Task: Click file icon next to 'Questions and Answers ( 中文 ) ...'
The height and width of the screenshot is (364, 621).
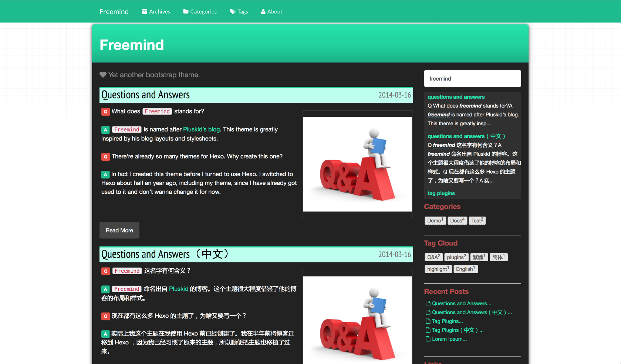Action: tap(428, 312)
